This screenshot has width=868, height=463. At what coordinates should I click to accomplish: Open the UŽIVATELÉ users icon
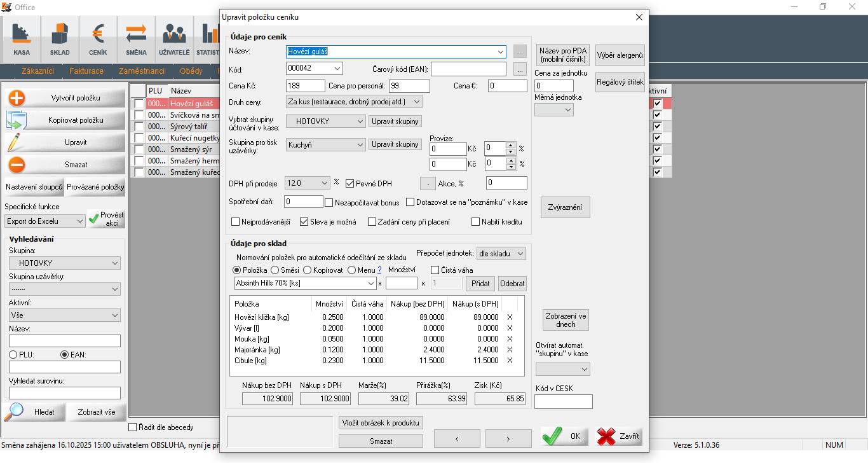174,38
